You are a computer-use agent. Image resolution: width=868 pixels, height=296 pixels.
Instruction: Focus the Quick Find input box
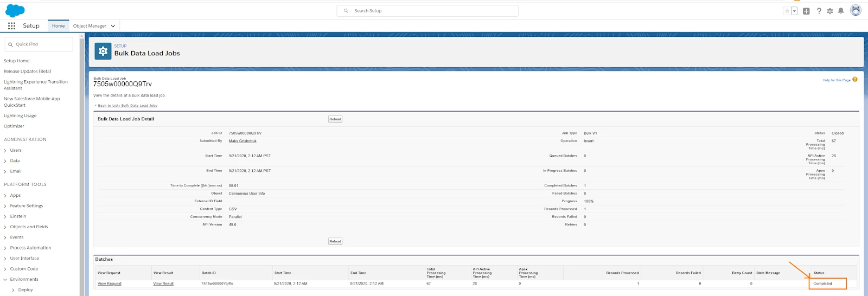[39, 44]
